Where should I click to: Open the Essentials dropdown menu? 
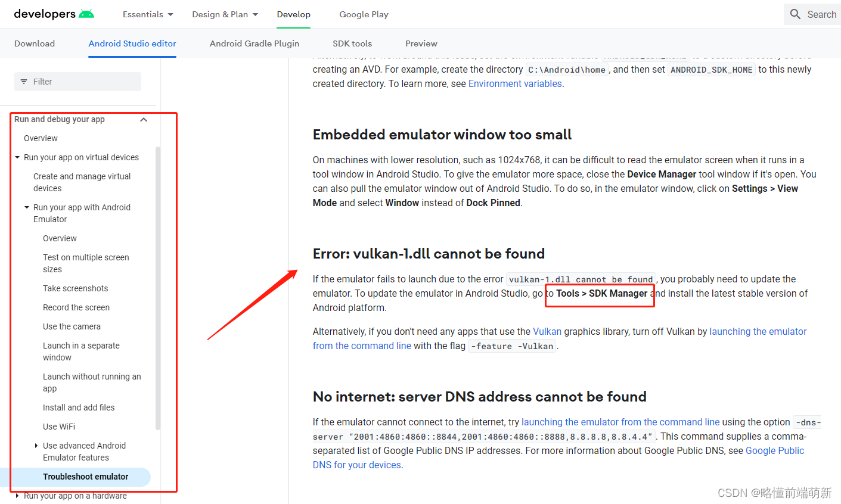tap(147, 14)
